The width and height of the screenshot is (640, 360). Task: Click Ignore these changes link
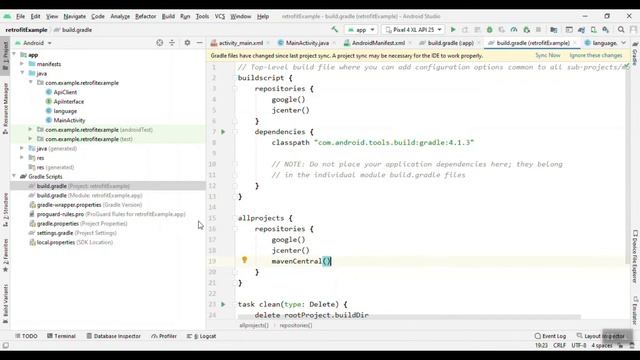tap(596, 55)
